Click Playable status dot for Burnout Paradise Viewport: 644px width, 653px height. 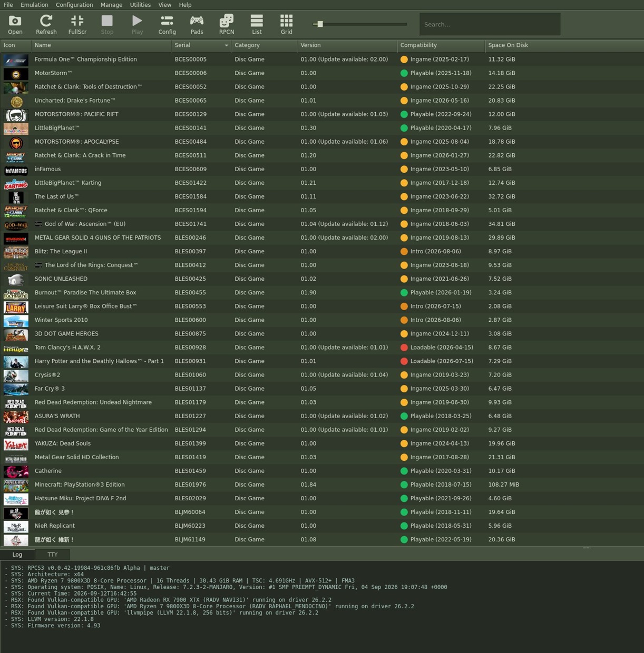[404, 293]
